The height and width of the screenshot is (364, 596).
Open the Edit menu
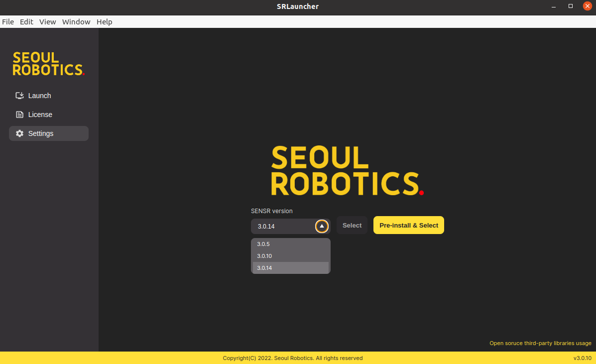pyautogui.click(x=26, y=21)
